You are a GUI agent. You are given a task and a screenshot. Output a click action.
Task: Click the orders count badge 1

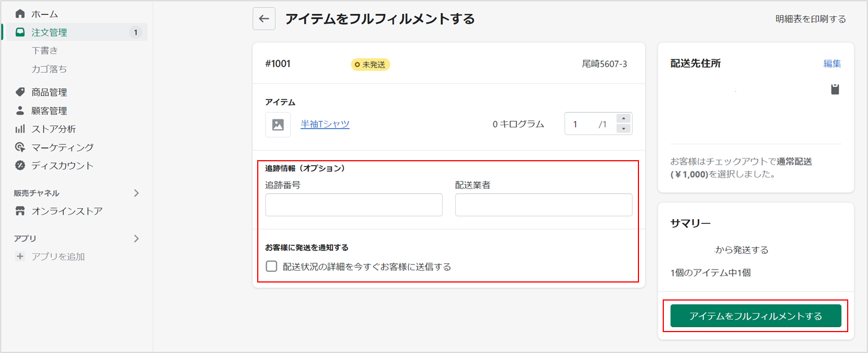[135, 32]
